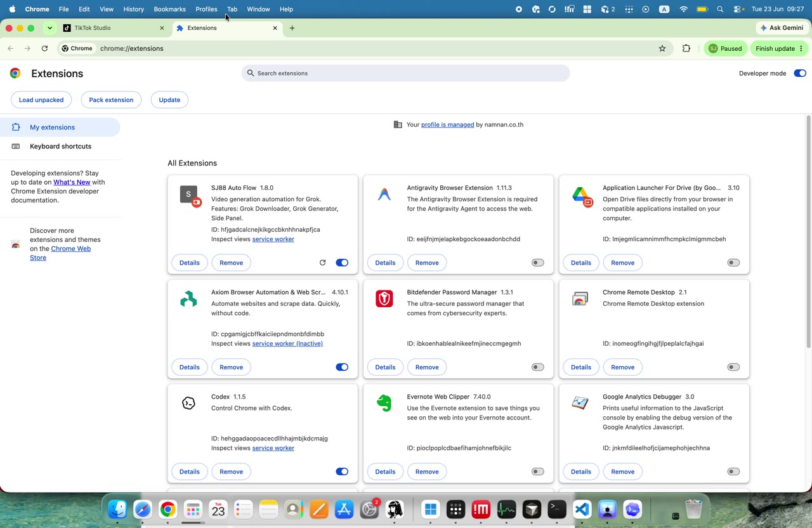Screen dimensions: 812x528
Task: Open the What's New link
Action: [72, 182]
